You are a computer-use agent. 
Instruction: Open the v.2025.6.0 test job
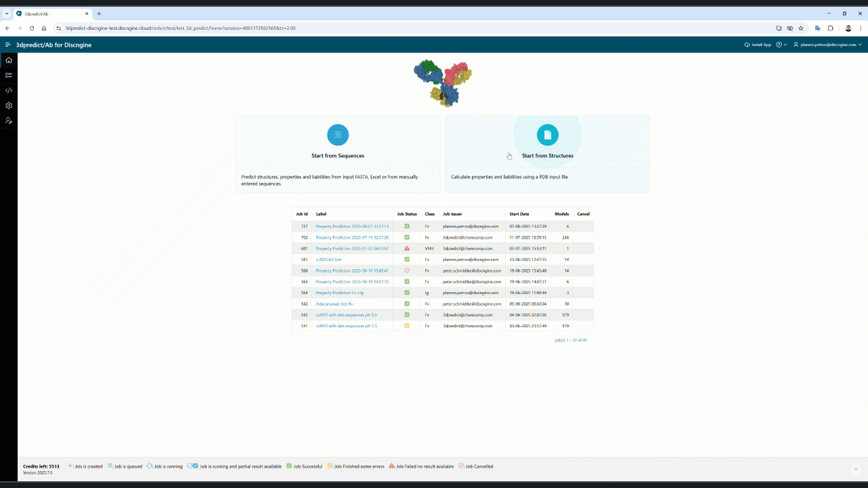coord(329,260)
